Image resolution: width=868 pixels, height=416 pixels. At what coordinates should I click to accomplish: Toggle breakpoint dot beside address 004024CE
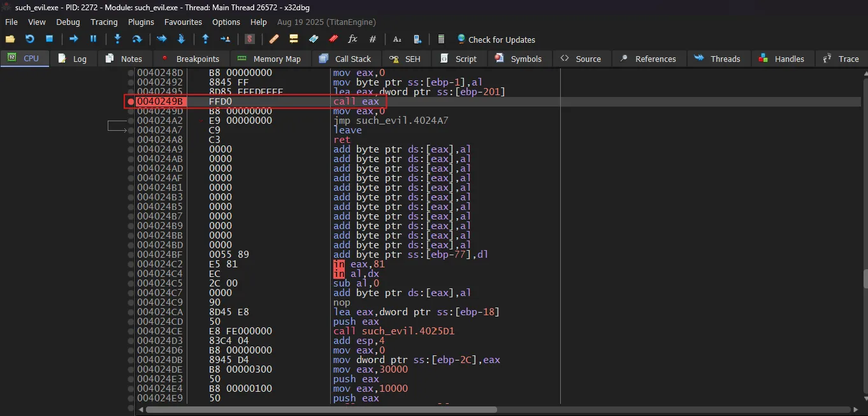(x=131, y=331)
